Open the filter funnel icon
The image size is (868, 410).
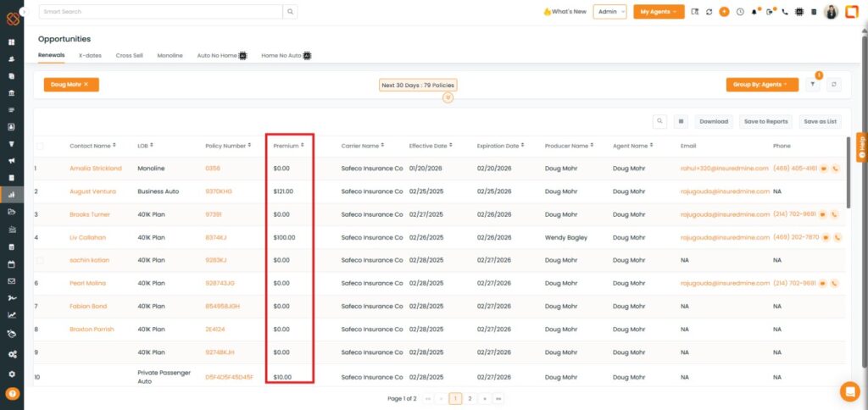(x=813, y=84)
